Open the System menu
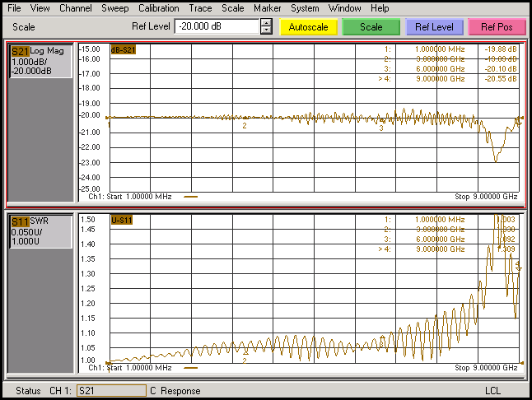 click(x=305, y=8)
